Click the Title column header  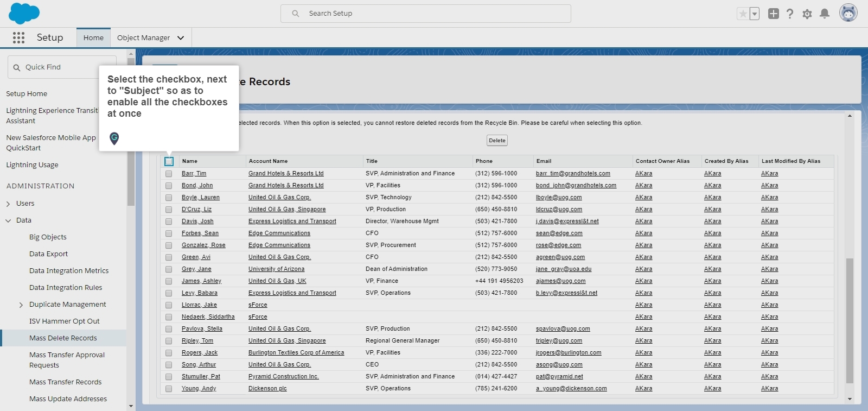tap(372, 161)
